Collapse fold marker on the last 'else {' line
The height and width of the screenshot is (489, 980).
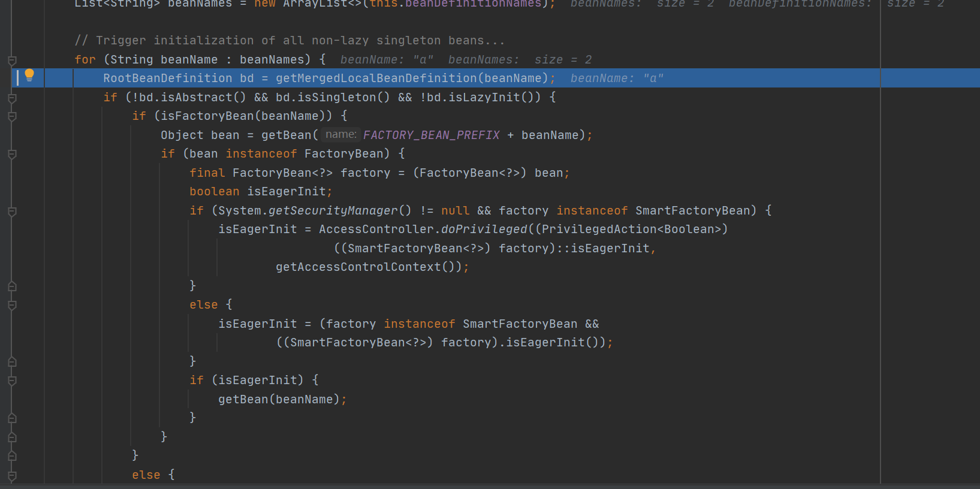[x=12, y=475]
